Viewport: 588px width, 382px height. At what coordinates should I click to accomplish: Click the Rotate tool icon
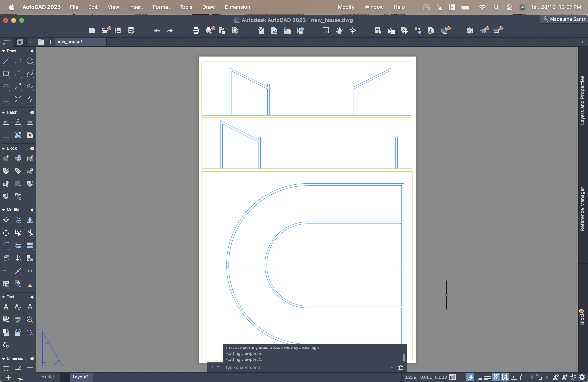pyautogui.click(x=6, y=233)
